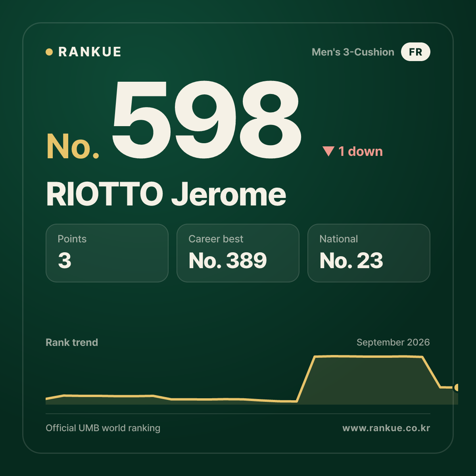Click the yellow "No." prefix

pyautogui.click(x=73, y=147)
